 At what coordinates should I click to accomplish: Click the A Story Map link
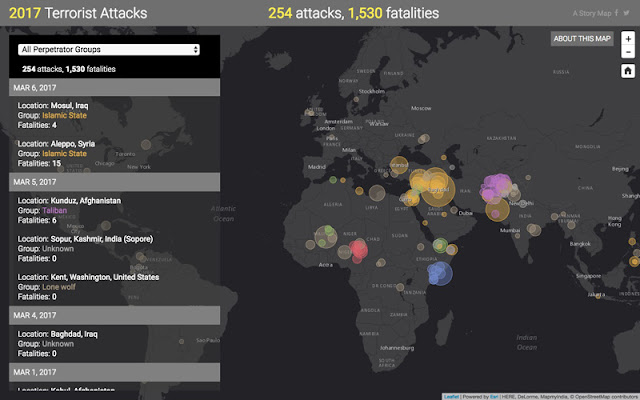click(591, 13)
